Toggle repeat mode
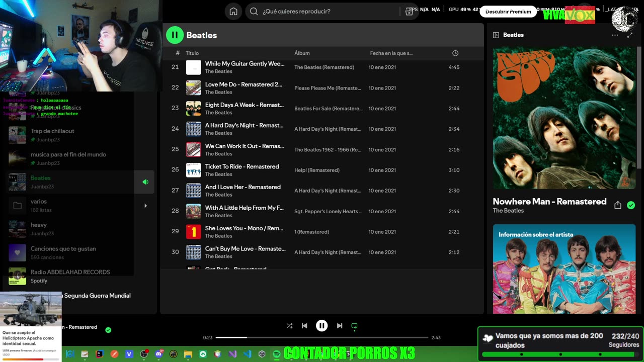 pos(354,326)
